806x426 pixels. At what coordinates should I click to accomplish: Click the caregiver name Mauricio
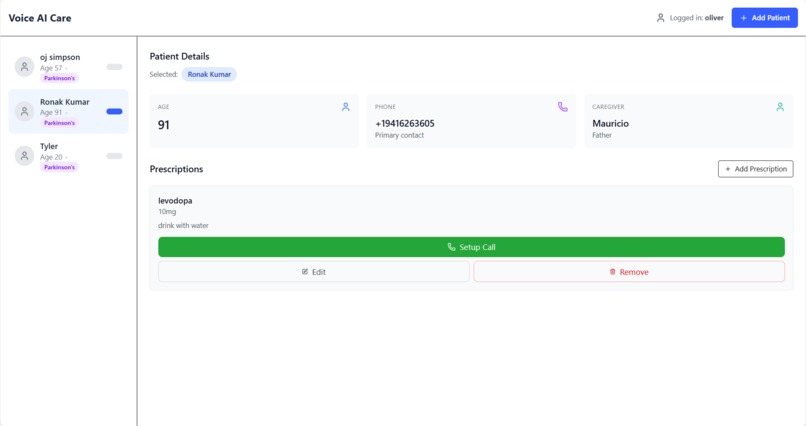pyautogui.click(x=610, y=123)
